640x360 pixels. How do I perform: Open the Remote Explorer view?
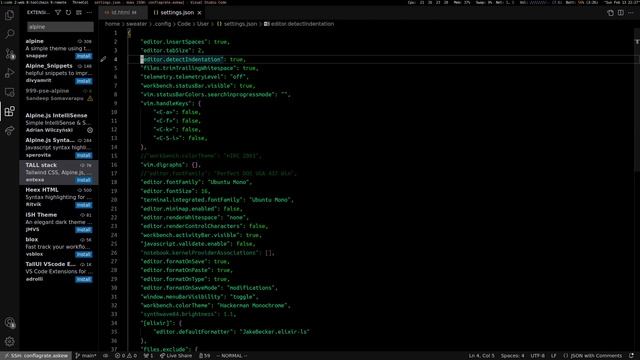(x=9, y=92)
